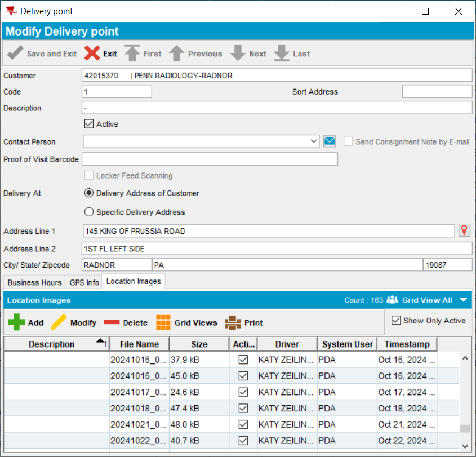
Task: Open the GPS Info tab
Action: click(84, 282)
